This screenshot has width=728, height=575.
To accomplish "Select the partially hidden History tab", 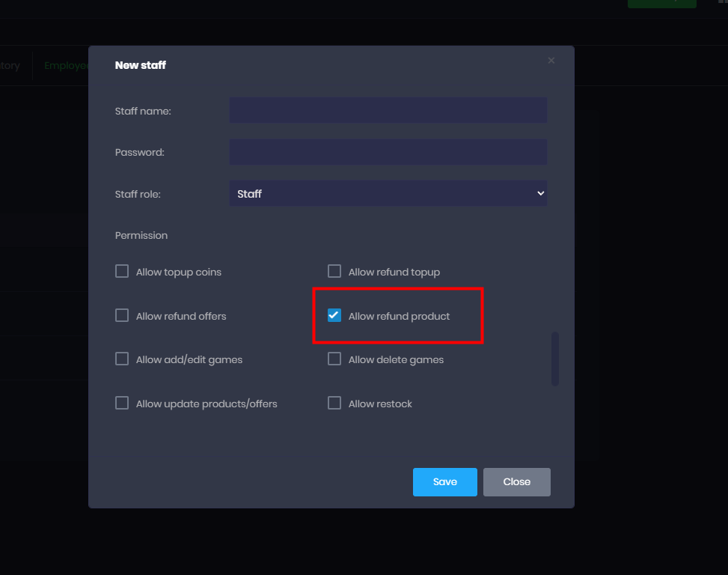I will (10, 65).
